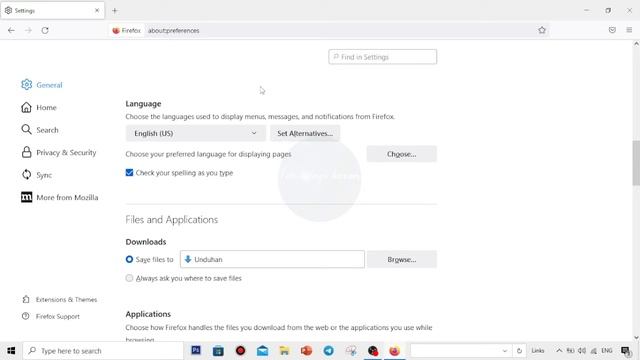Open Snipping Tool from the taskbar
The image size is (640, 360).
351,351
